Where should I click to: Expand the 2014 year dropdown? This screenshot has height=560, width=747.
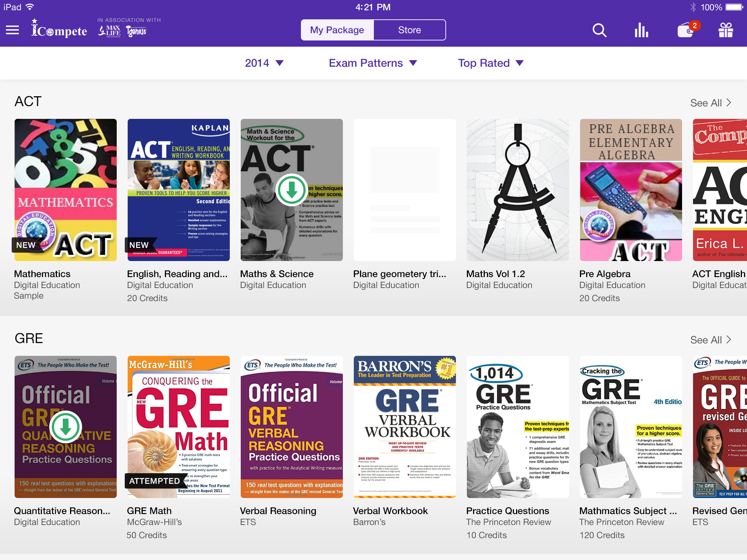[264, 63]
